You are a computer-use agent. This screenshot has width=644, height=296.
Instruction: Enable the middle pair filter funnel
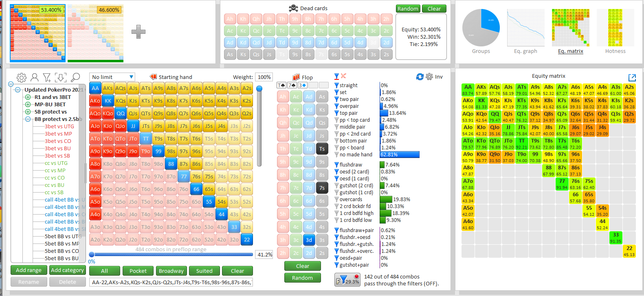pyautogui.click(x=336, y=127)
